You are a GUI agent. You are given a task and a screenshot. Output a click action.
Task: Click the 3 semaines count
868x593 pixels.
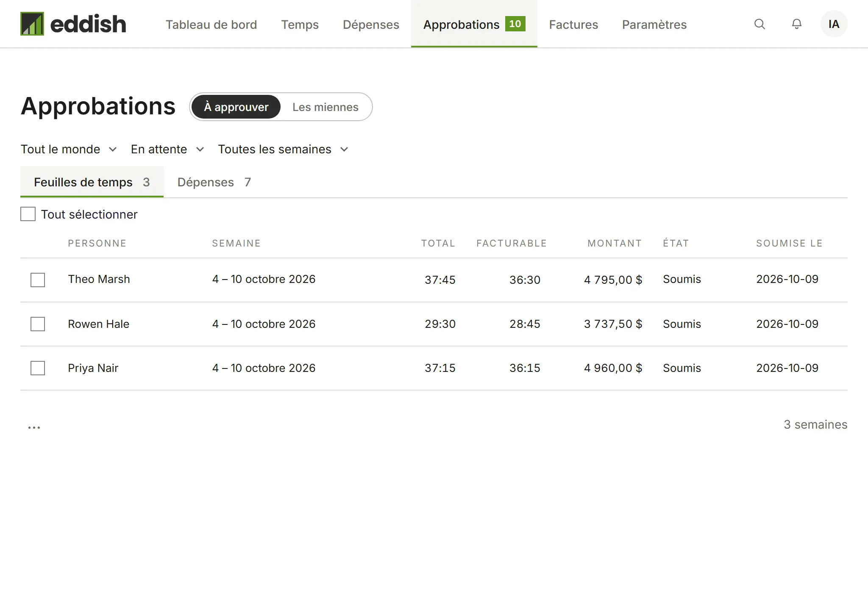point(815,424)
